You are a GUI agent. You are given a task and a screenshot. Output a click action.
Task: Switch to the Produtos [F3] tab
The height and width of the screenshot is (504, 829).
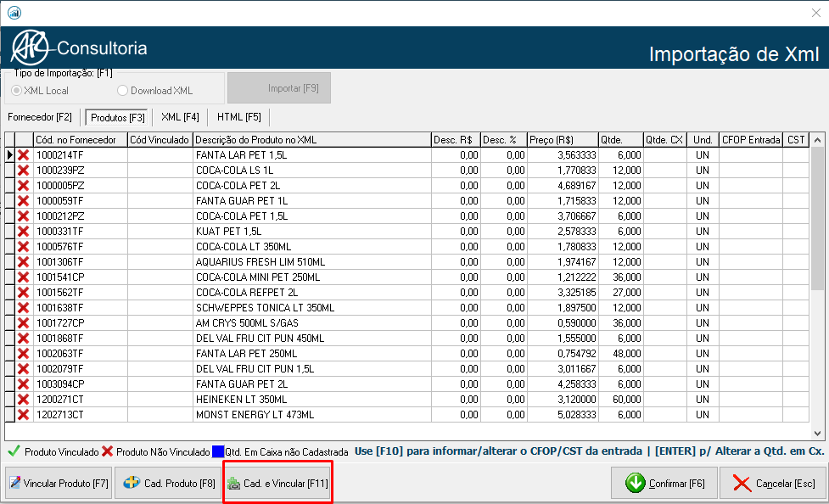(x=117, y=117)
